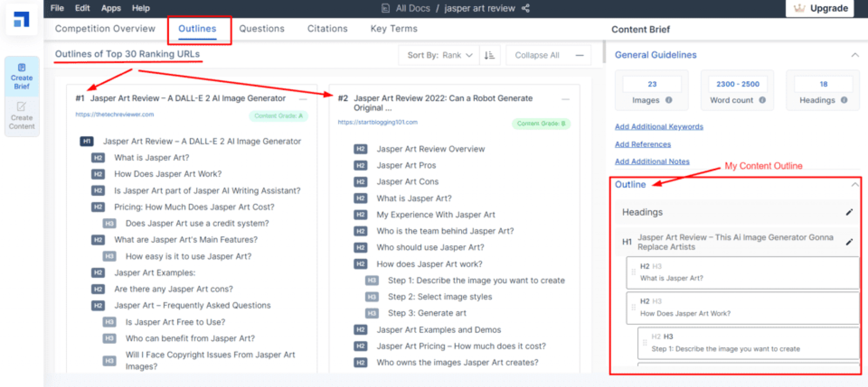Viewport: 868px width, 387px height.
Task: Click the share icon beside jasper art review
Action: [x=525, y=8]
